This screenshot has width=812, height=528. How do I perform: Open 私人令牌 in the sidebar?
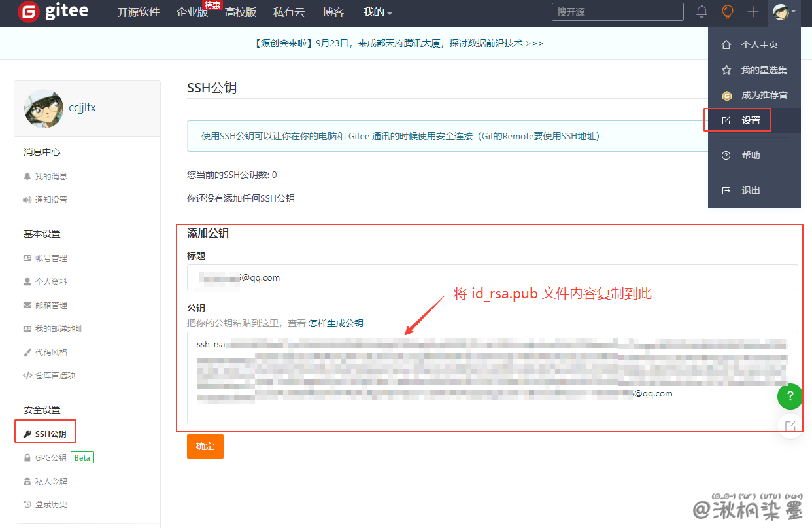click(51, 481)
